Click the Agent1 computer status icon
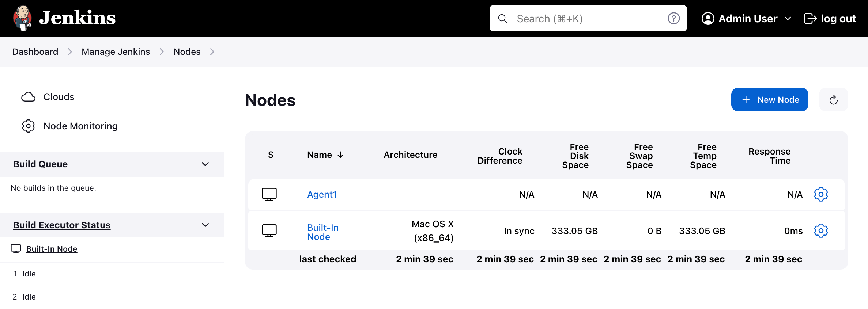868x309 pixels. [269, 194]
